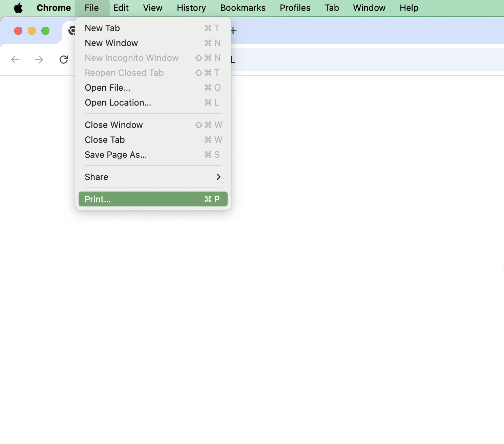The width and height of the screenshot is (504, 444).
Task: Expand the Share submenu arrow
Action: pyautogui.click(x=218, y=177)
